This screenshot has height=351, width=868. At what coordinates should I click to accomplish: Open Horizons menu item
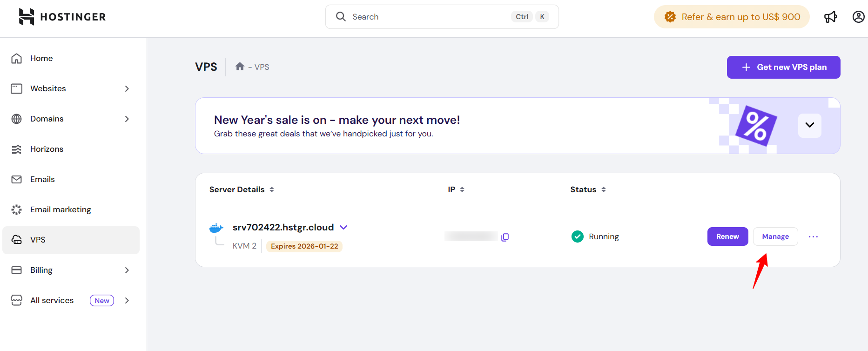coord(71,149)
